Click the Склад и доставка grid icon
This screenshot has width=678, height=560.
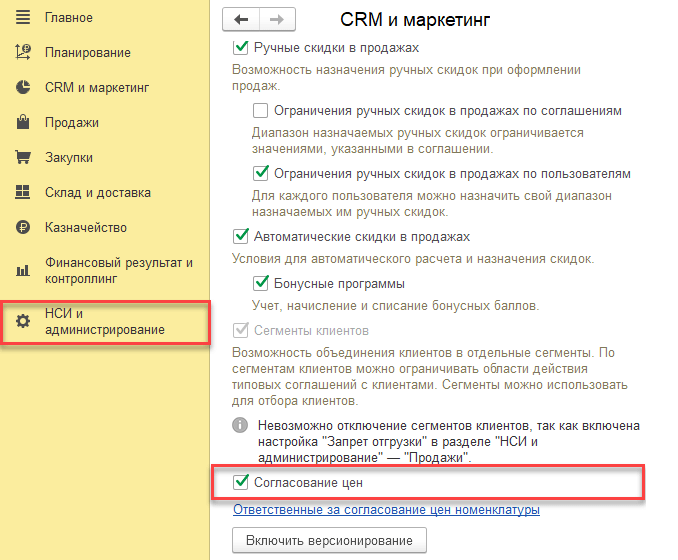click(x=24, y=192)
